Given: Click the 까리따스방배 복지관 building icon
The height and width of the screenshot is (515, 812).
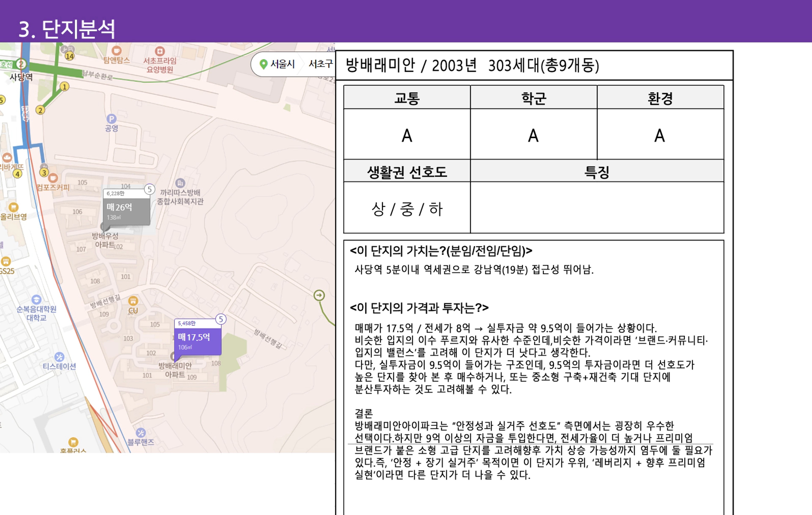Looking at the screenshot, I should 180,183.
